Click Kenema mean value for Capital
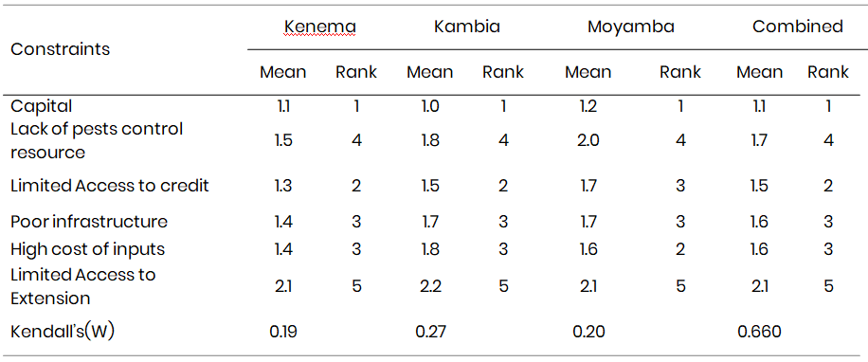The image size is (868, 362). pyautogui.click(x=283, y=106)
